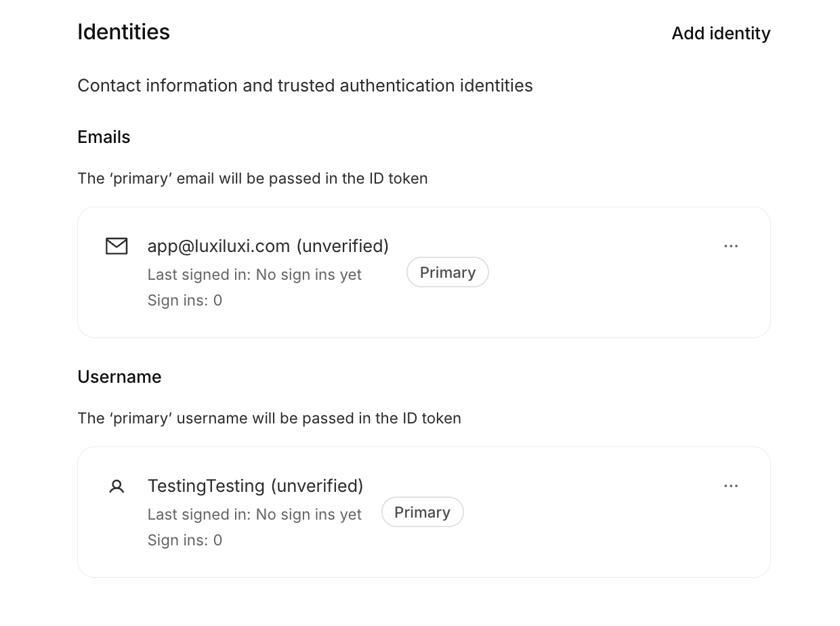Click the envelope icon beside the email
This screenshot has height=626, width=840.
[117, 246]
